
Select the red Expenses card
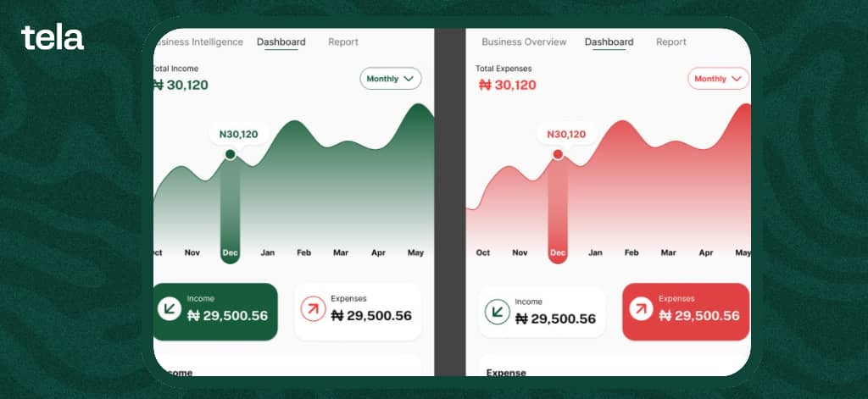coord(686,311)
